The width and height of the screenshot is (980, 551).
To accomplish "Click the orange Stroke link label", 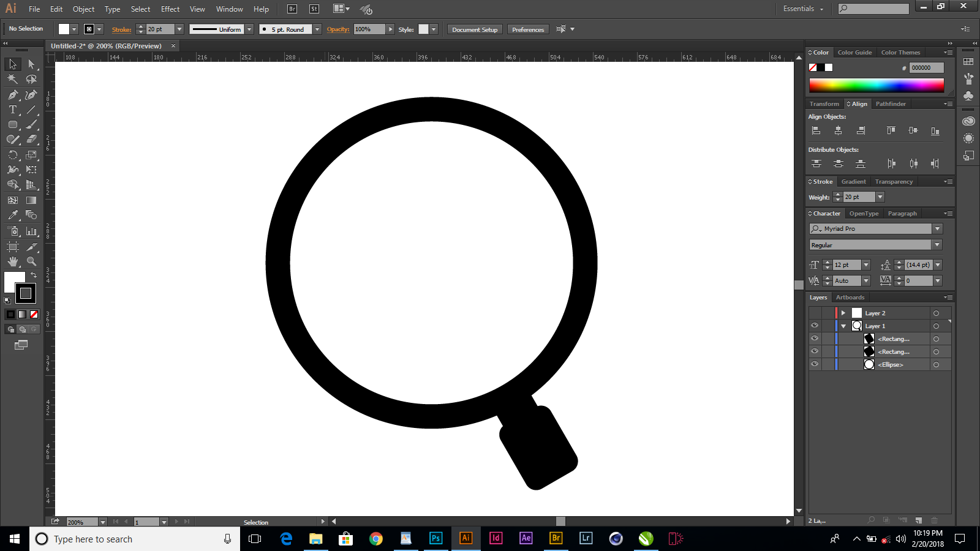I will pyautogui.click(x=121, y=29).
